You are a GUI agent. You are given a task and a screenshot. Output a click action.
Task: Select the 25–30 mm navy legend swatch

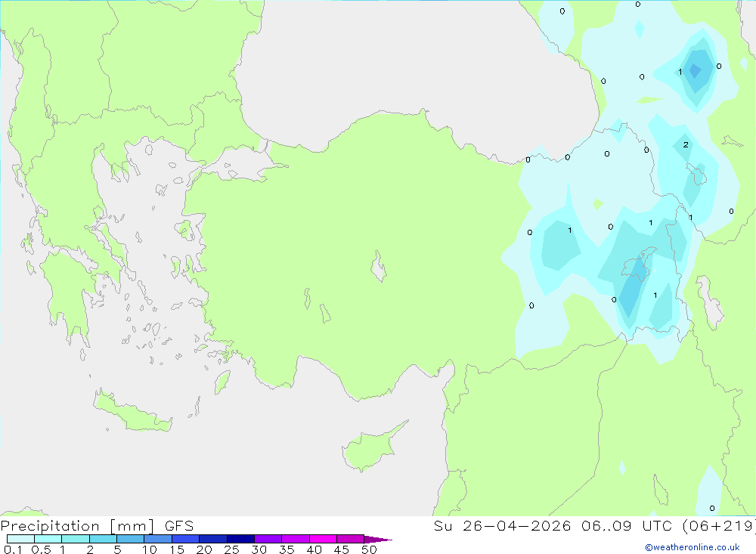[240, 539]
